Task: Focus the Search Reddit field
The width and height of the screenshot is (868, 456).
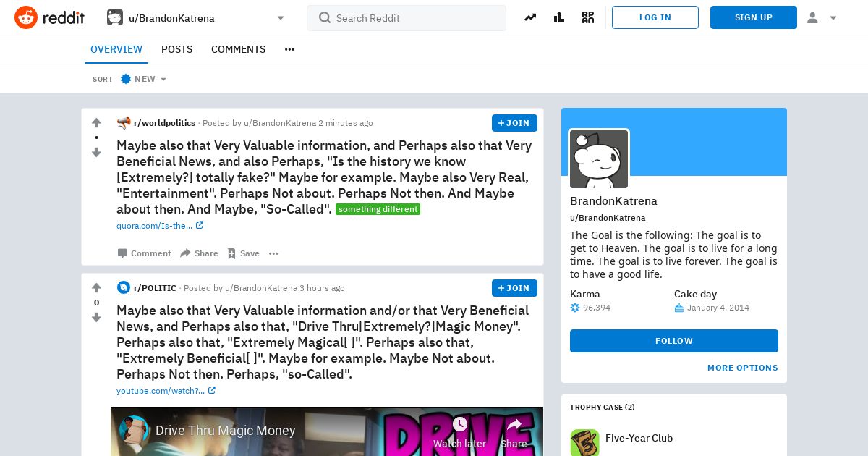Action: pyautogui.click(x=407, y=18)
